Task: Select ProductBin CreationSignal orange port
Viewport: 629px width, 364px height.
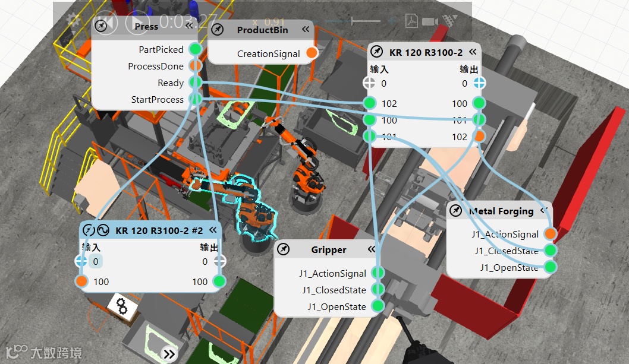Action: (312, 53)
